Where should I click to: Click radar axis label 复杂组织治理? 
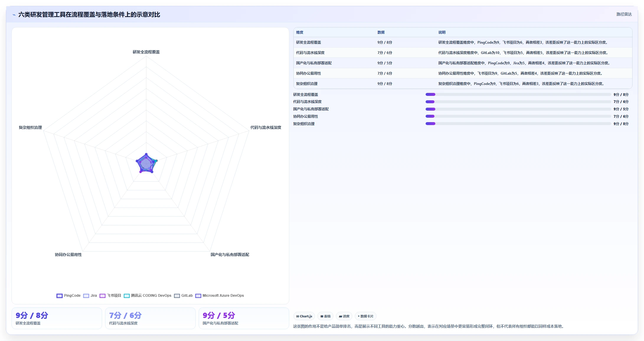click(30, 127)
